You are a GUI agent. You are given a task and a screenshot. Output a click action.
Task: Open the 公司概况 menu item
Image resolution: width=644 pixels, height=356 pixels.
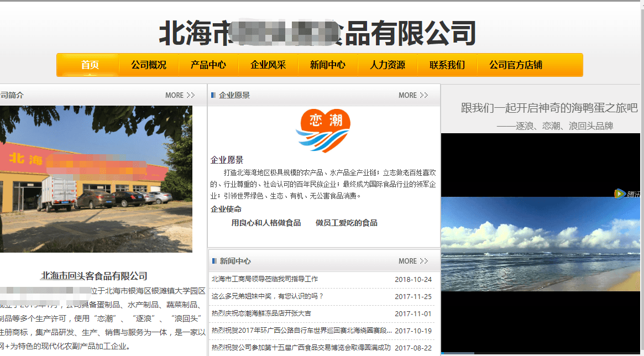point(149,65)
